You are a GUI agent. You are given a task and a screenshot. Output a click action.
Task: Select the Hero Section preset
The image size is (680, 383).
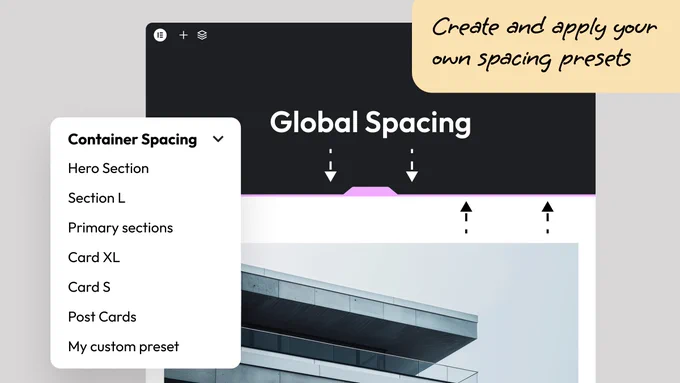[x=108, y=168]
